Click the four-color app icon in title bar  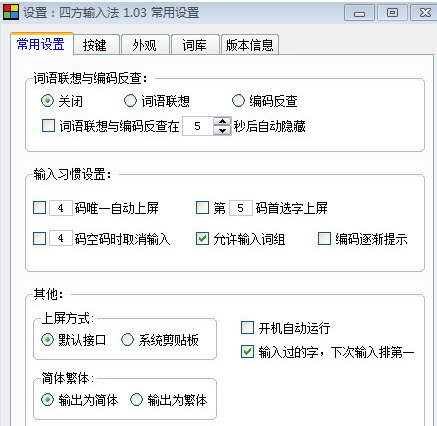pos(11,12)
